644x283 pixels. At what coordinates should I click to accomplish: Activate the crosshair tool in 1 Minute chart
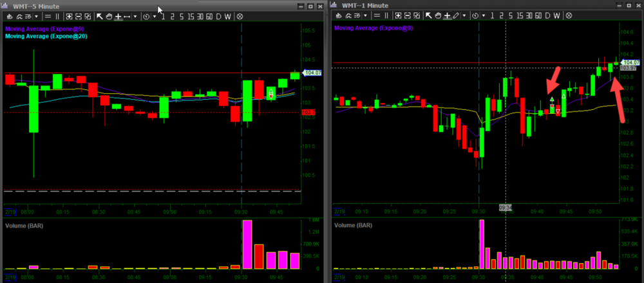click(446, 15)
